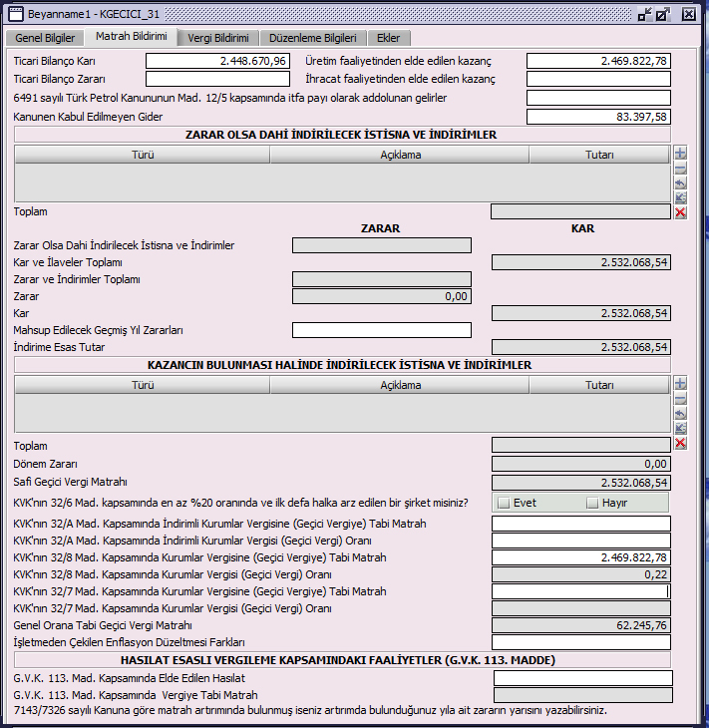Click Safi Geçici Vergi Matrahı value
Screen dimensions: 709x728
581,483
